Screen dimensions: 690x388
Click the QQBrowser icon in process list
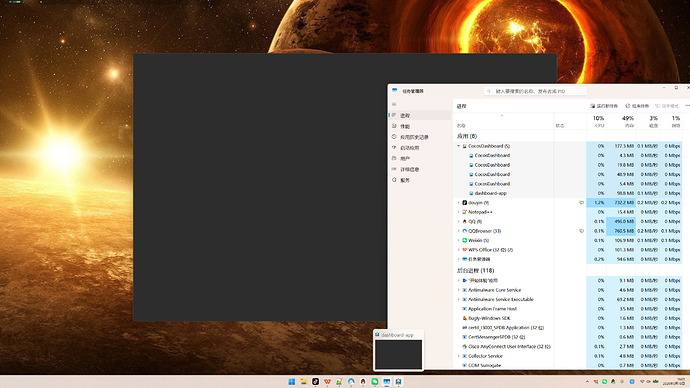(x=464, y=231)
